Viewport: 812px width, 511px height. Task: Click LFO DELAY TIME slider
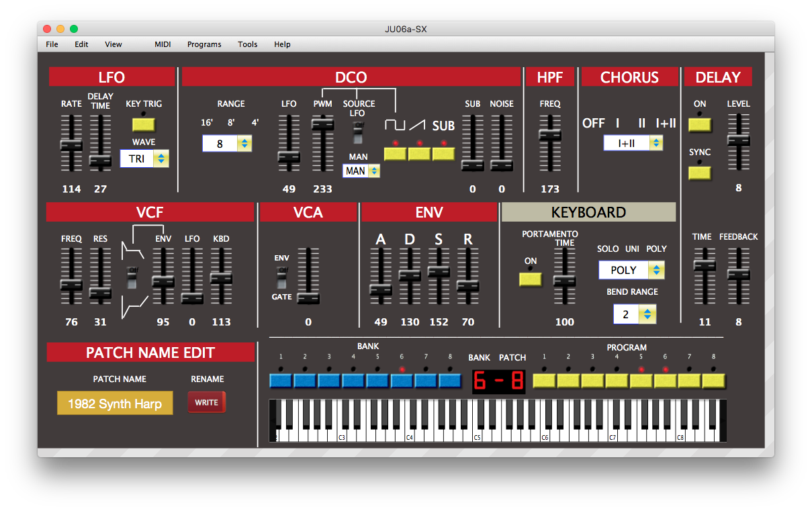(100, 143)
